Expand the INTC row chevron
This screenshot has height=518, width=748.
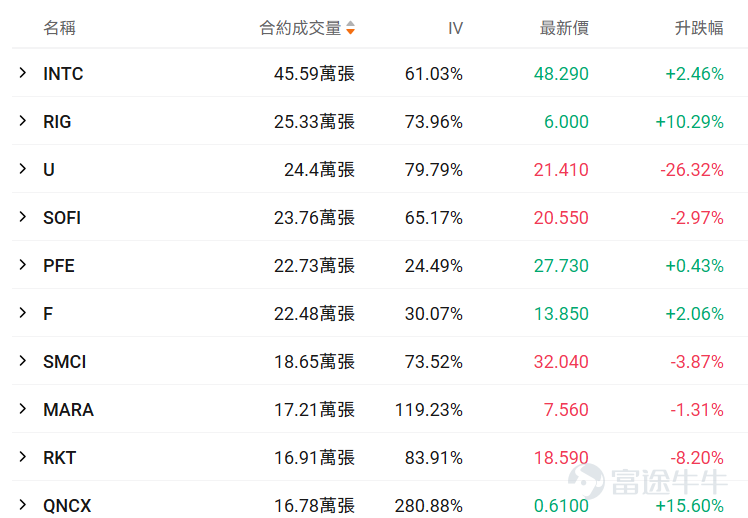22,73
